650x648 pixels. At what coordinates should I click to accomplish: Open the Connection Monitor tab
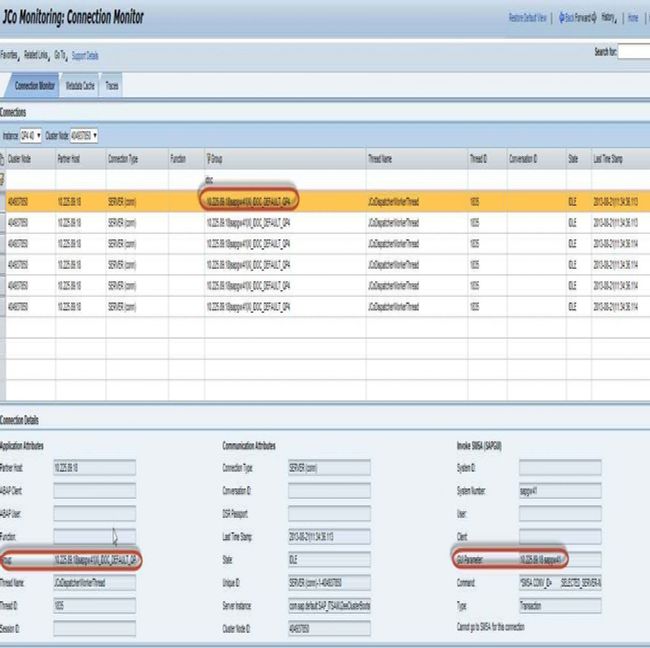pyautogui.click(x=34, y=86)
